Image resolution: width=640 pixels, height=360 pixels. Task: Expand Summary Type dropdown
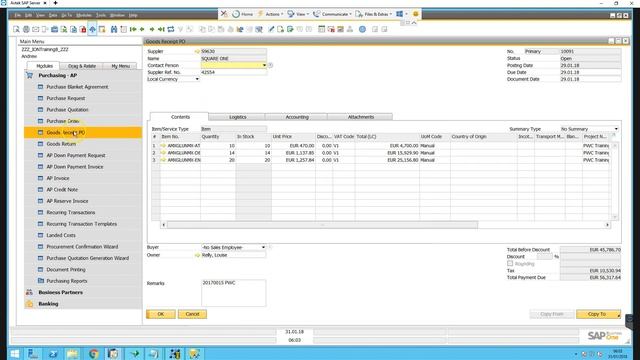(x=616, y=129)
